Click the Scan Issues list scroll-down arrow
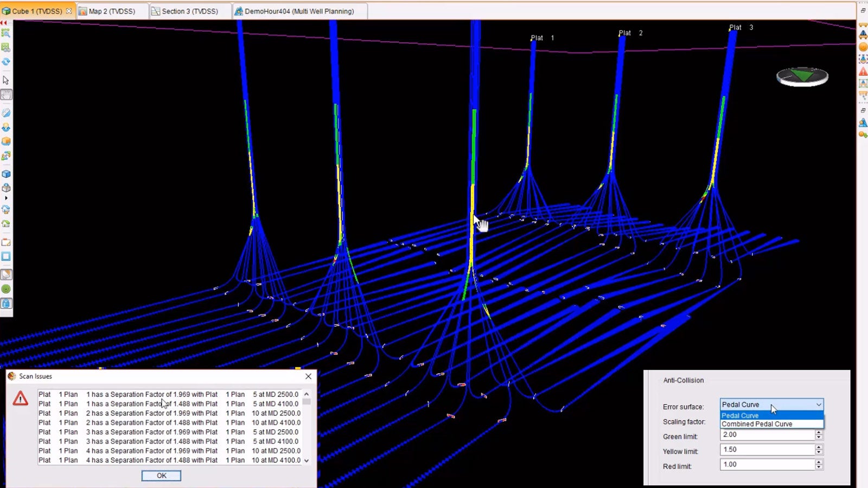868x488 pixels. click(307, 460)
